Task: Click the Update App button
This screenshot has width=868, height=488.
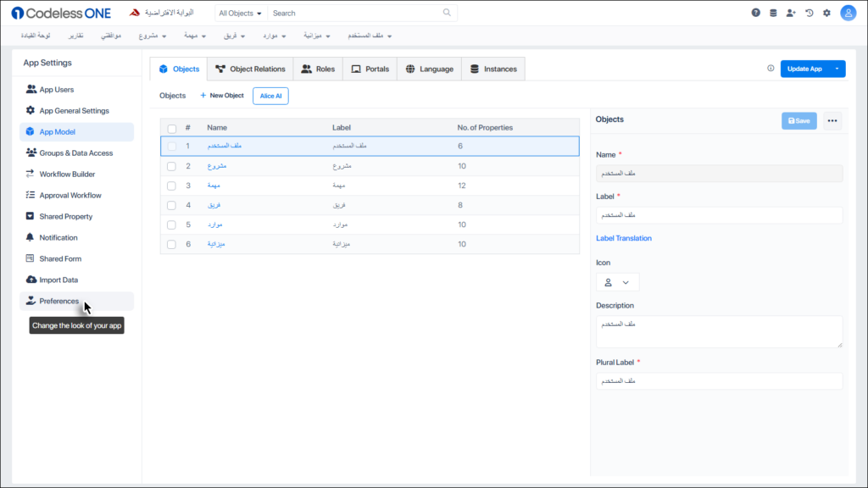Action: click(x=805, y=69)
